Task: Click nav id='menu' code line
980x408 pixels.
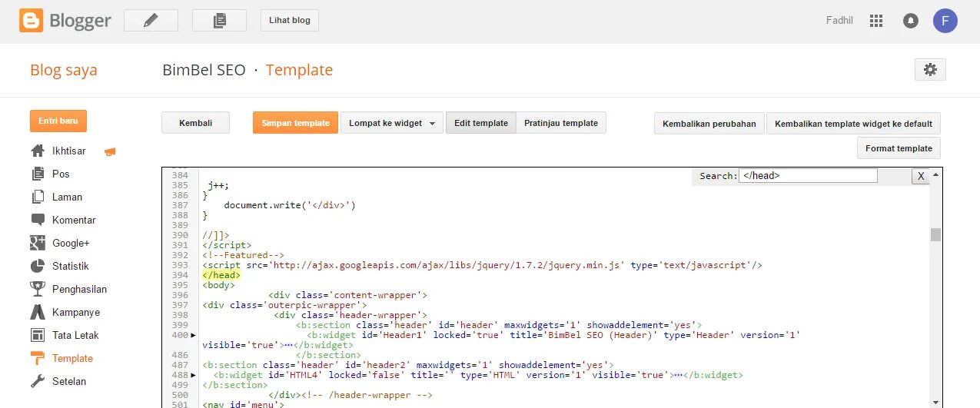Action: click(x=244, y=405)
